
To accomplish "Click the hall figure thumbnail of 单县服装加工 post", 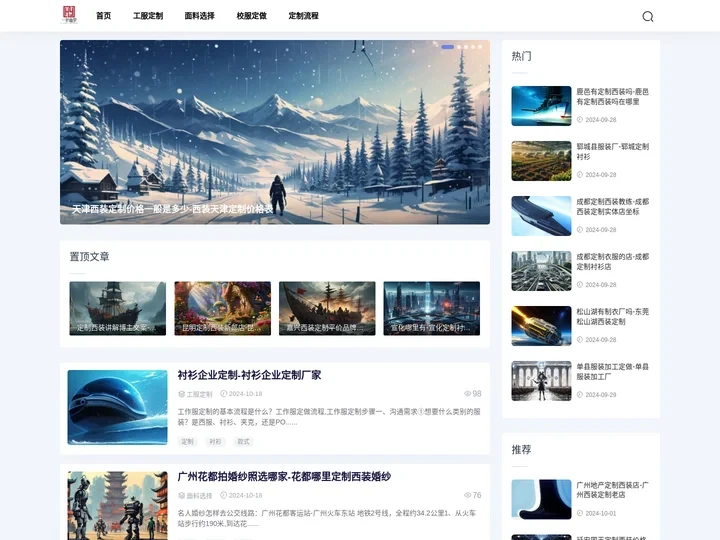I will click(541, 381).
